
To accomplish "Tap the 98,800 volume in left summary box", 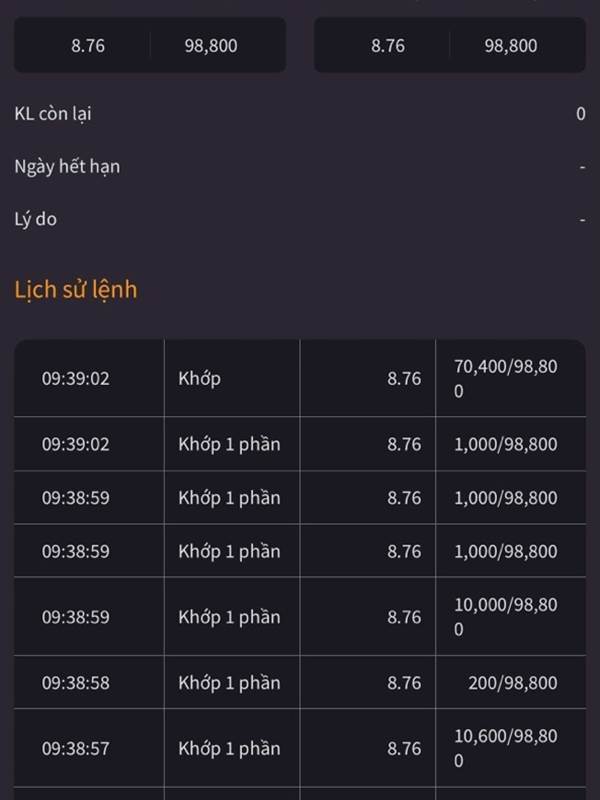I will pyautogui.click(x=211, y=46).
